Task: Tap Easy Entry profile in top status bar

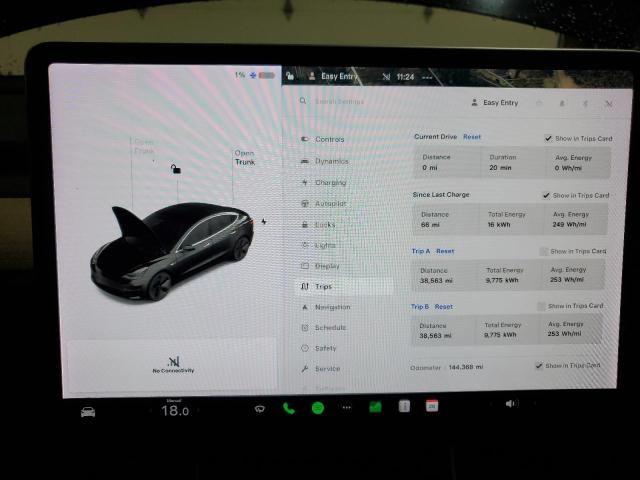Action: coord(333,76)
